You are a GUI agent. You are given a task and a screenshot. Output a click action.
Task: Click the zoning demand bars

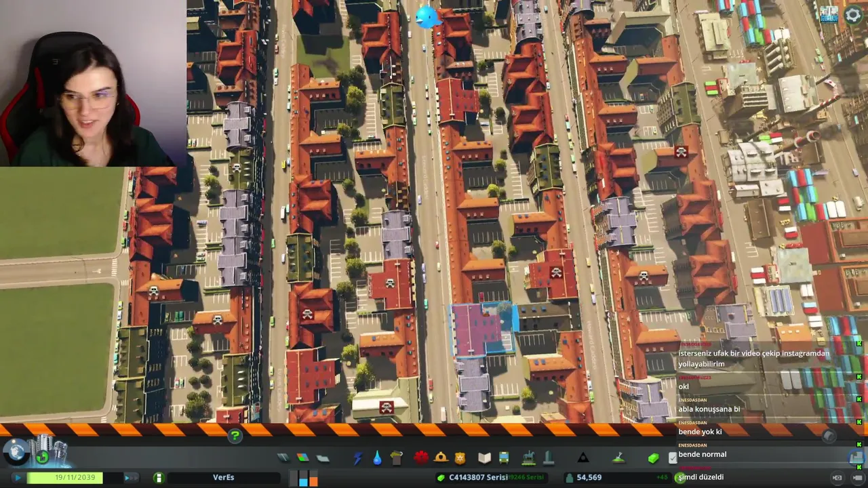[304, 477]
